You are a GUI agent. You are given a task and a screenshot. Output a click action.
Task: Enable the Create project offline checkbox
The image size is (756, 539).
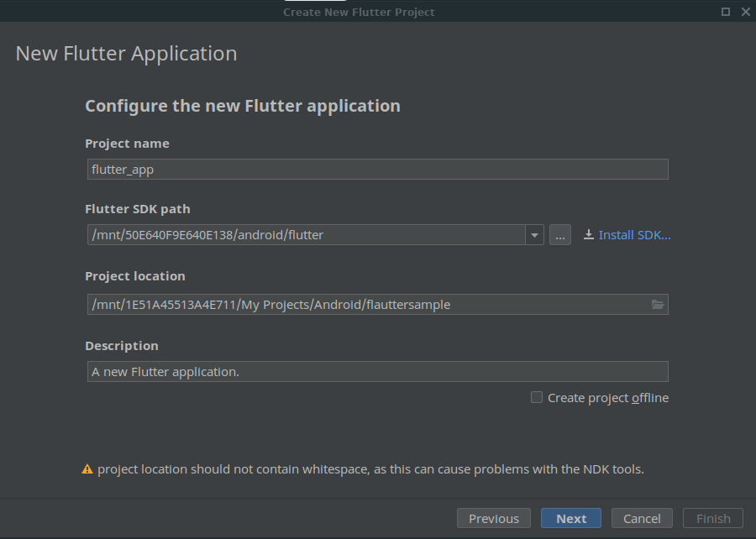pos(537,398)
